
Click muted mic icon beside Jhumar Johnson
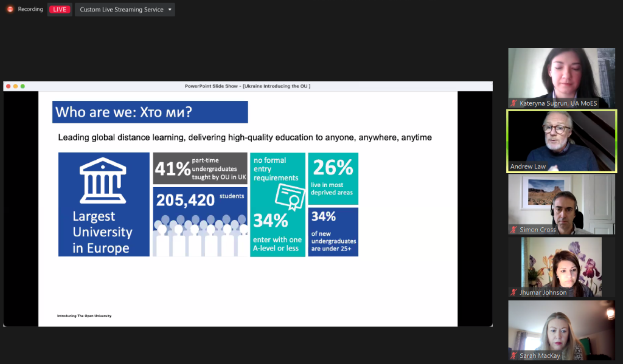[513, 292]
